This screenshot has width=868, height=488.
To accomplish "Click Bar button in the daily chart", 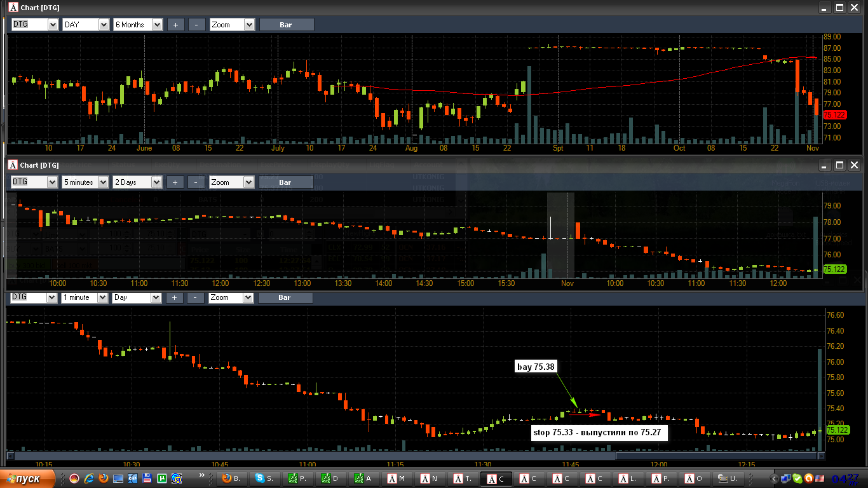I will tap(286, 25).
